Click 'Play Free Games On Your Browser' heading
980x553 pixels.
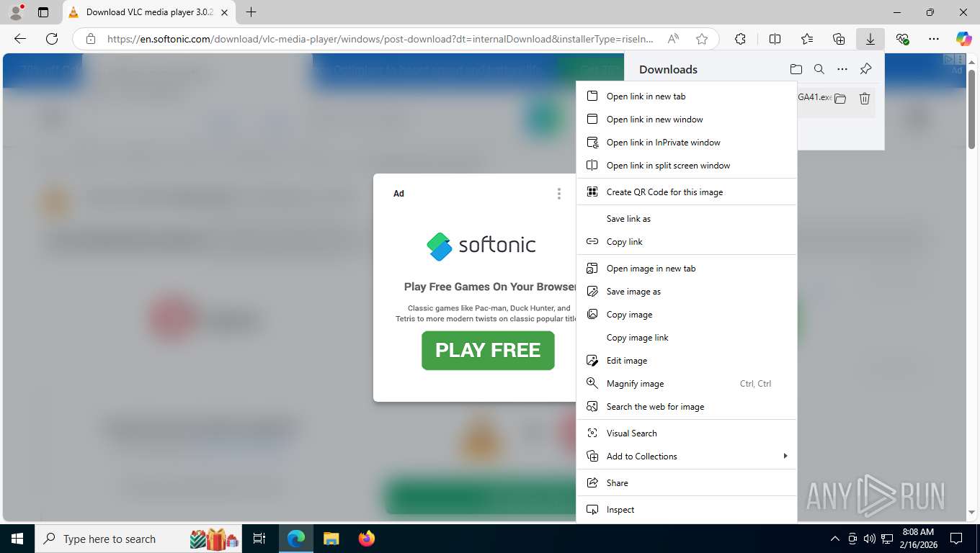pos(491,287)
